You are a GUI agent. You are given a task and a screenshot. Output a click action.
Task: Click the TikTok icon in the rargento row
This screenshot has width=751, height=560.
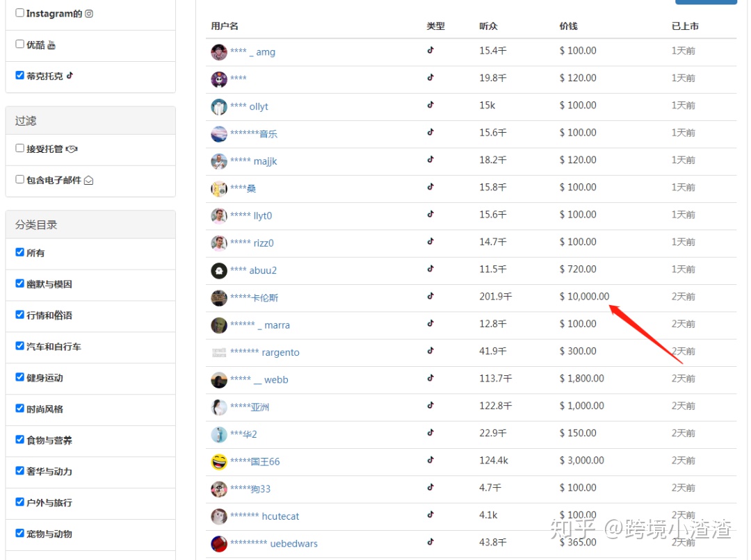[x=430, y=351]
